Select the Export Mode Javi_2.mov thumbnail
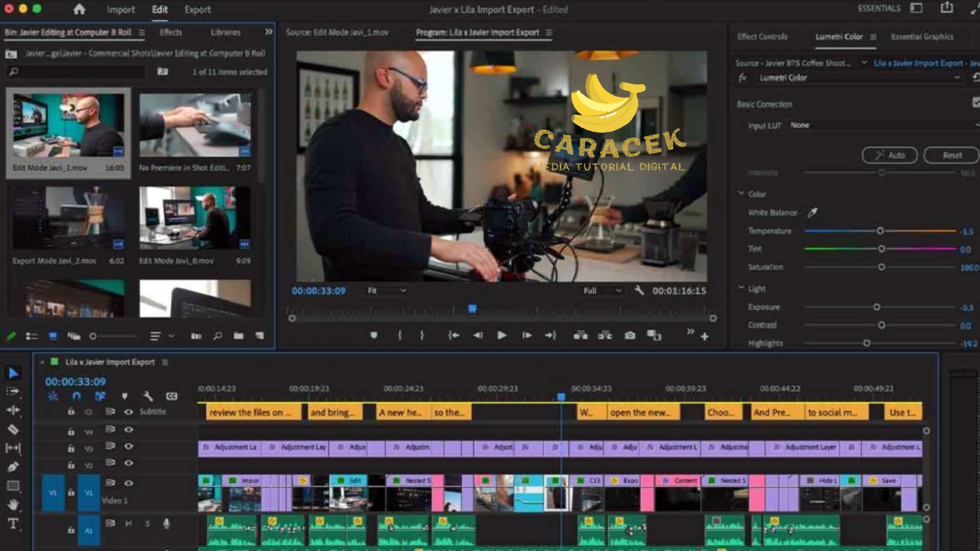Screen dimensions: 980x551 pos(68,218)
